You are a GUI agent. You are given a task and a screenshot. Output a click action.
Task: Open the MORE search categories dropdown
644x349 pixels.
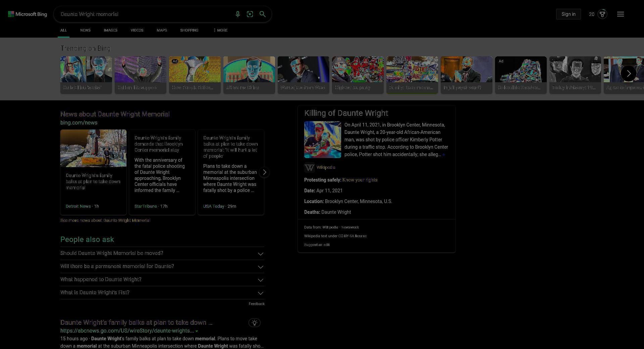coord(220,30)
